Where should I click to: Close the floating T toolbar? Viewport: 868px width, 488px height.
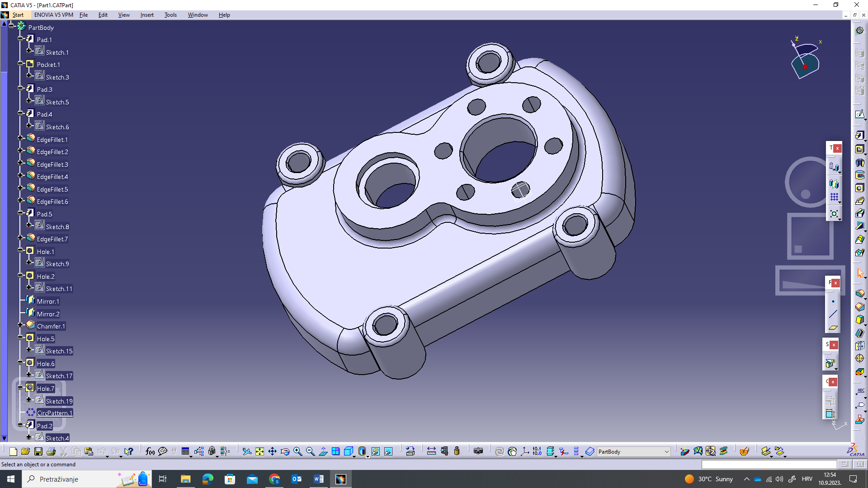click(x=837, y=148)
